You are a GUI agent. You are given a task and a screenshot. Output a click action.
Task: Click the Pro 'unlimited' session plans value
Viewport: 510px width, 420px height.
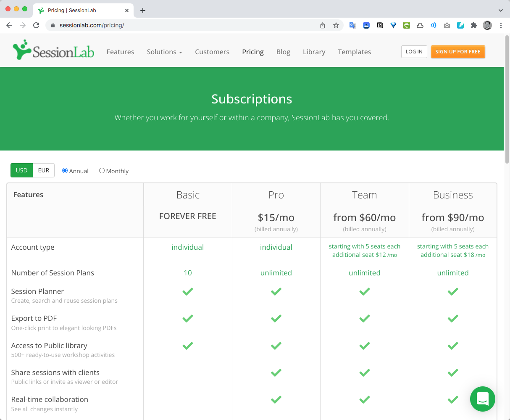tap(276, 273)
